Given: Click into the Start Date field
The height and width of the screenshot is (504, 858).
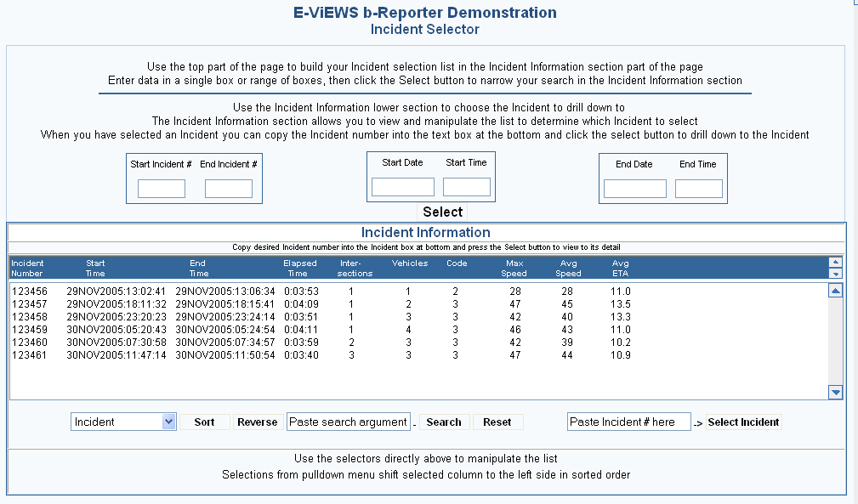Looking at the screenshot, I should pos(403,187).
